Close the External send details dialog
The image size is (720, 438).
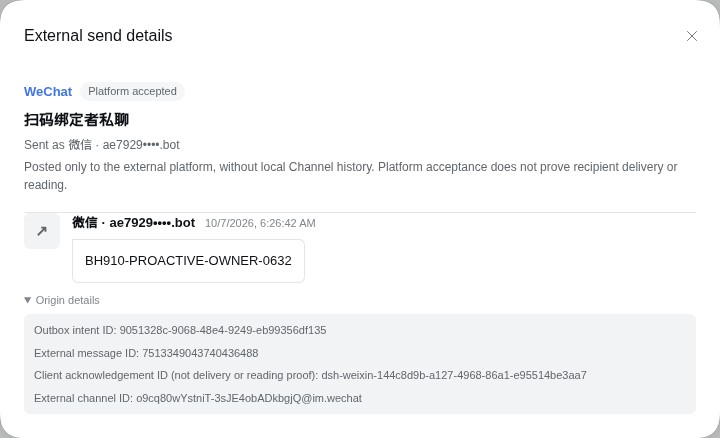(692, 36)
